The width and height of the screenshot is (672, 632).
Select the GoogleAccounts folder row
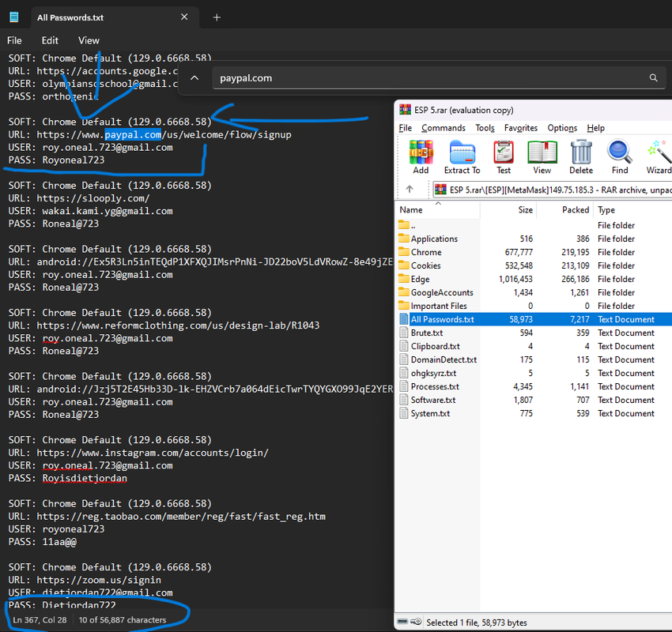click(x=534, y=292)
